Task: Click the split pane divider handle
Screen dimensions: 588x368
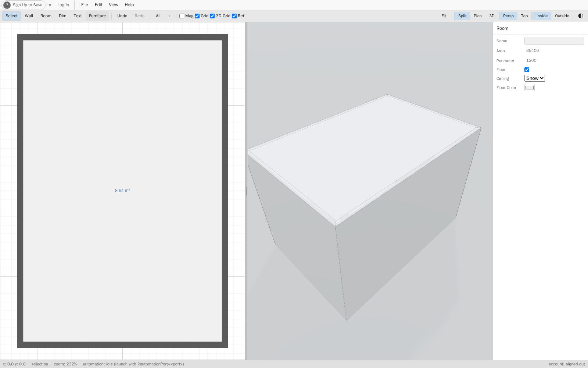Action: [246, 191]
